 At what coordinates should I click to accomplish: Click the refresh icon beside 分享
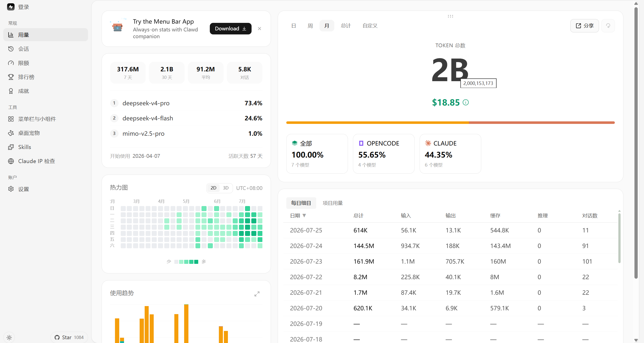coord(608,26)
